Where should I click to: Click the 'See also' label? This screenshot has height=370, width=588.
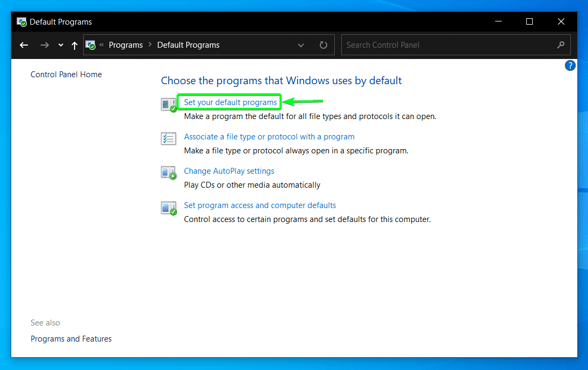click(x=45, y=323)
